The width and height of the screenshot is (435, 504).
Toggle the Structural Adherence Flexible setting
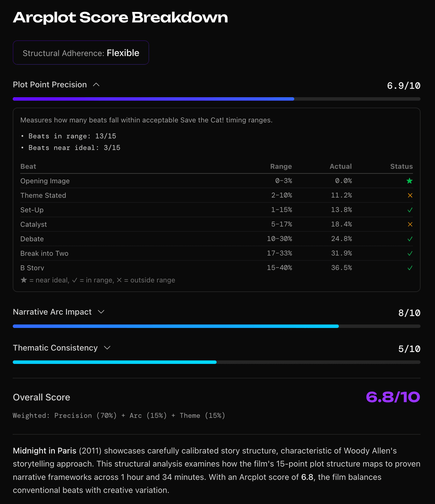click(x=81, y=53)
